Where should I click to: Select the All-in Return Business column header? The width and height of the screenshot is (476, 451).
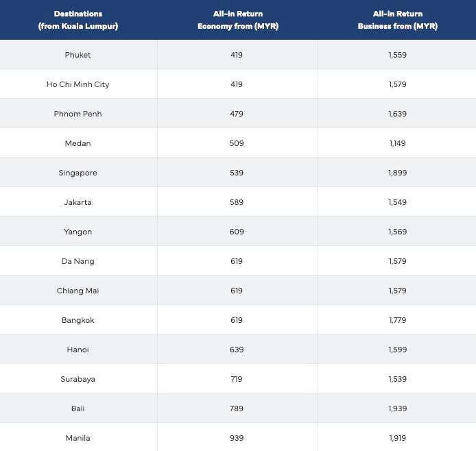tap(397, 20)
